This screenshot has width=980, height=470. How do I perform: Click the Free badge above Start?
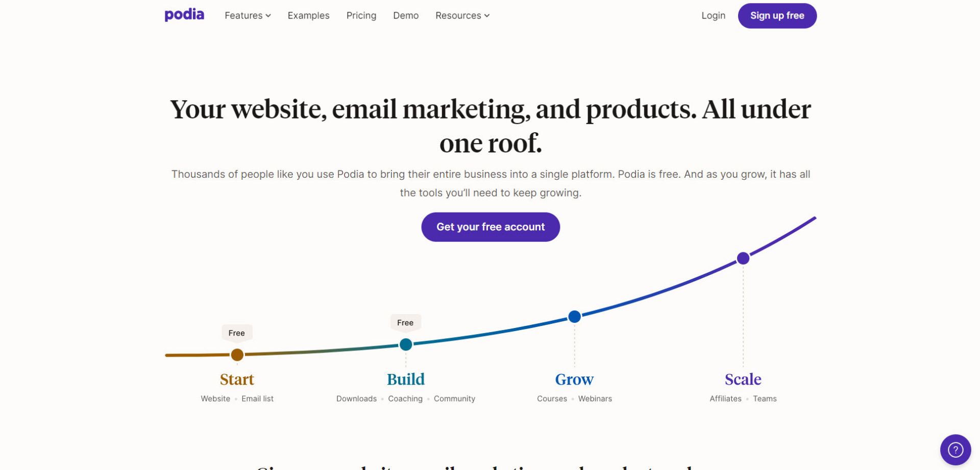[x=237, y=333]
